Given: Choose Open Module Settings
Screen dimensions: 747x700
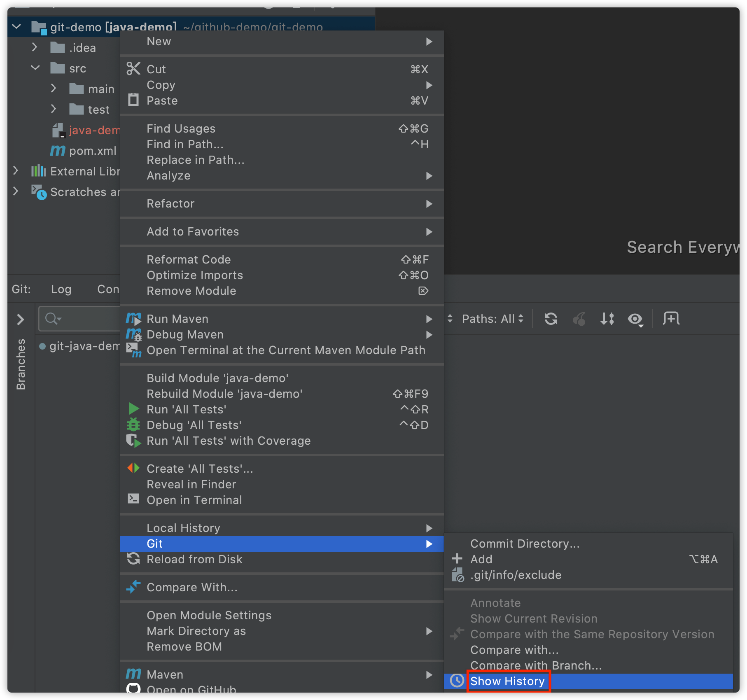Looking at the screenshot, I should 282,615.
